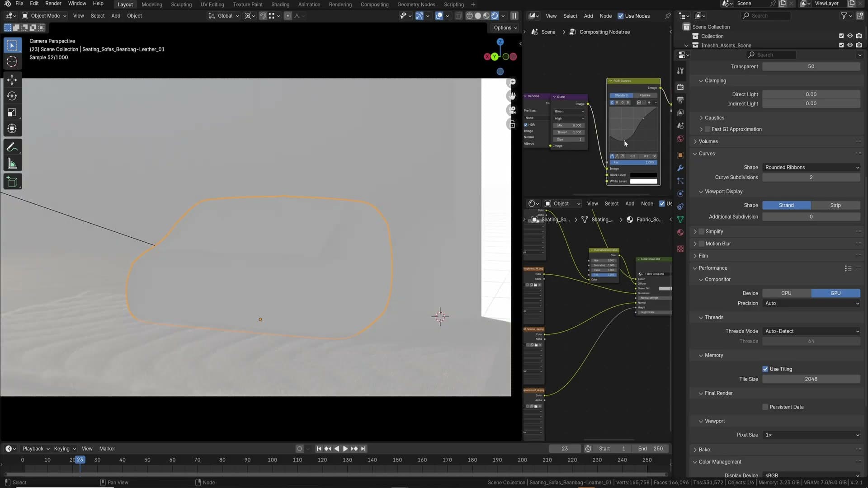Choose the Rotate tool
868x488 pixels.
[x=12, y=96]
